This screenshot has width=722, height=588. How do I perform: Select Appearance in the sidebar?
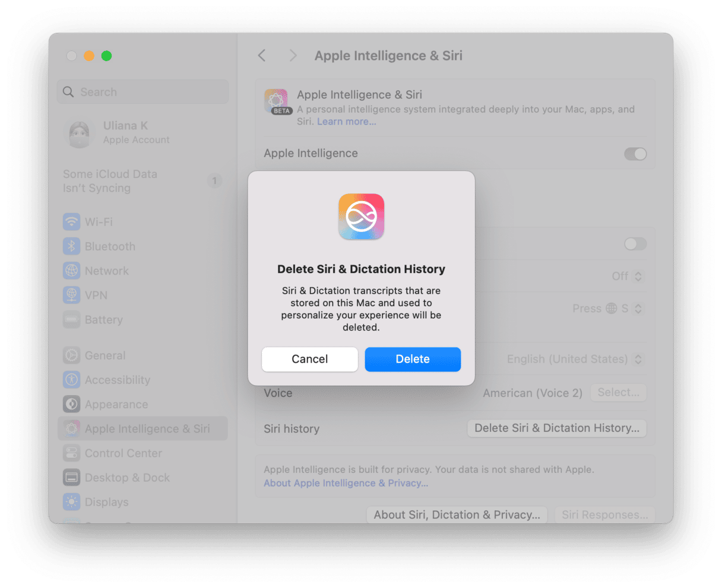click(142, 404)
